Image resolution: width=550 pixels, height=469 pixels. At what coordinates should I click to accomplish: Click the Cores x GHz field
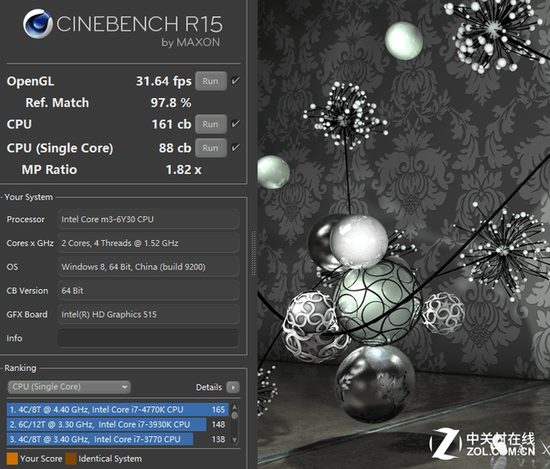click(148, 243)
